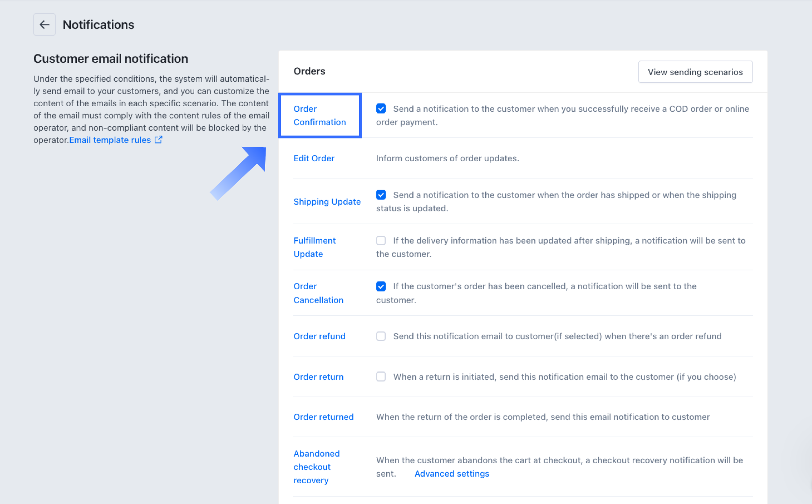Open the Shipping Update template link
812x504 pixels.
327,201
